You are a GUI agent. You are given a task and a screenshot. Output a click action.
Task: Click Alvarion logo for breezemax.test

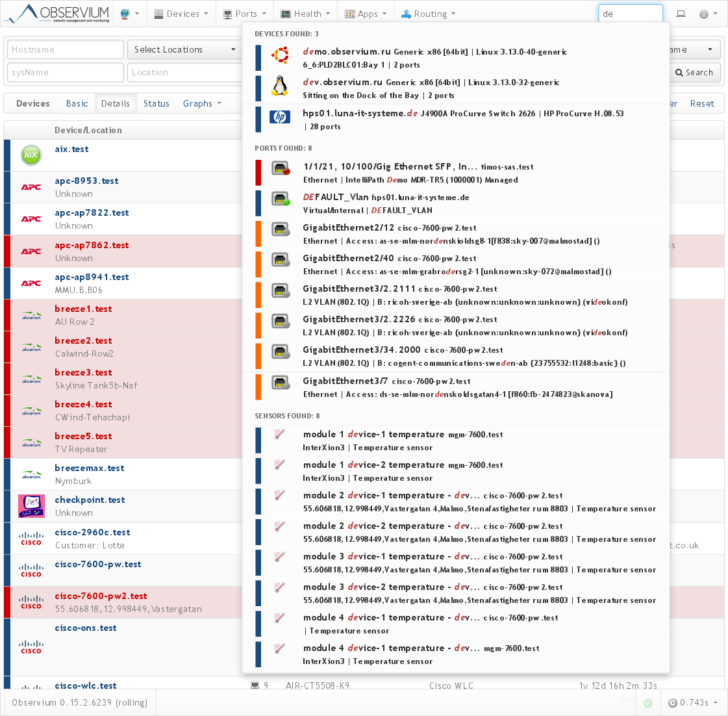[x=31, y=474]
